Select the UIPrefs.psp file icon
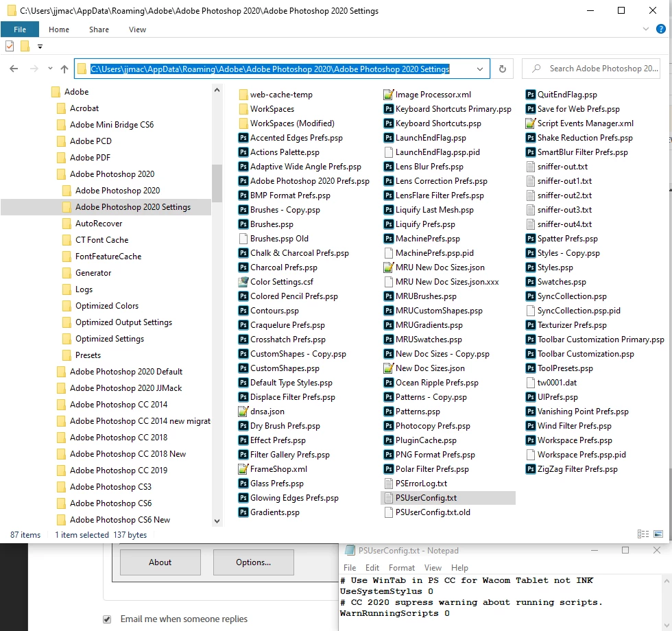Screen dimensions: 672x631 [531, 397]
